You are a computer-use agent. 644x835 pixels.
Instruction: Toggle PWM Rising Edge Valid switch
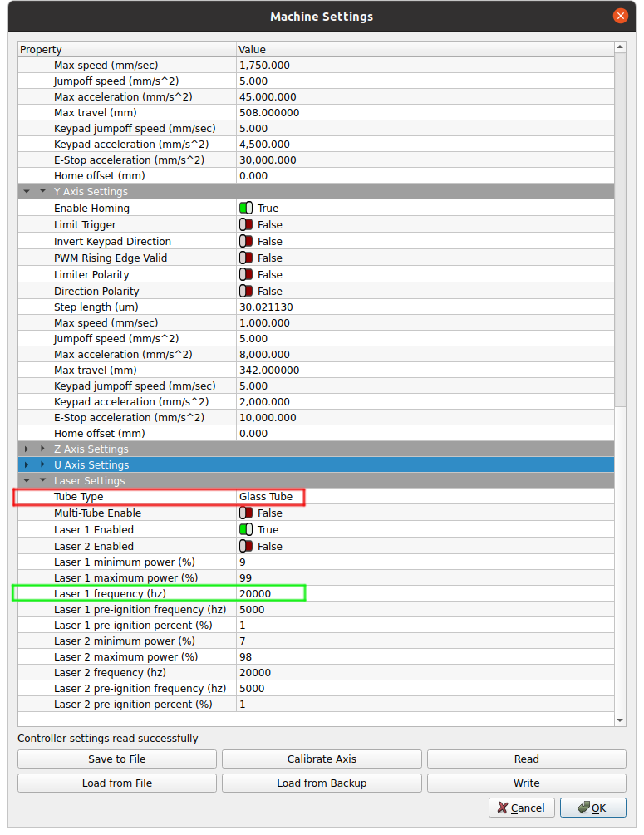tap(246, 258)
